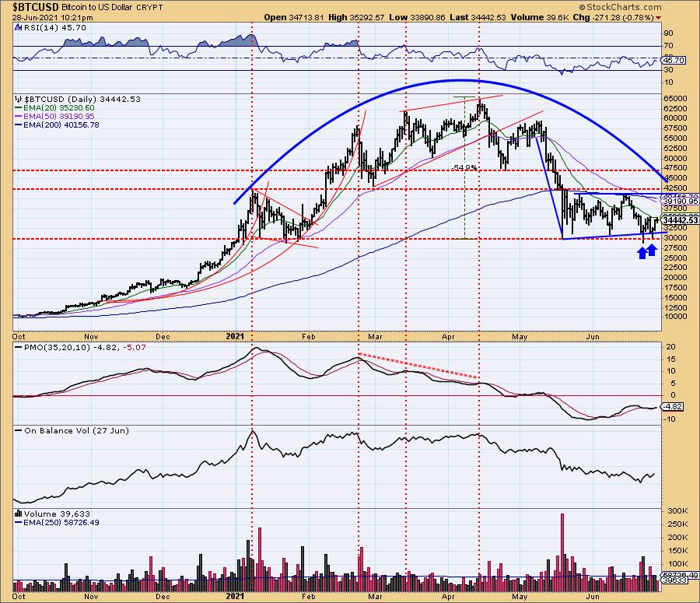Click the Jun label under the volume panel
The image size is (700, 603).
pos(593,596)
